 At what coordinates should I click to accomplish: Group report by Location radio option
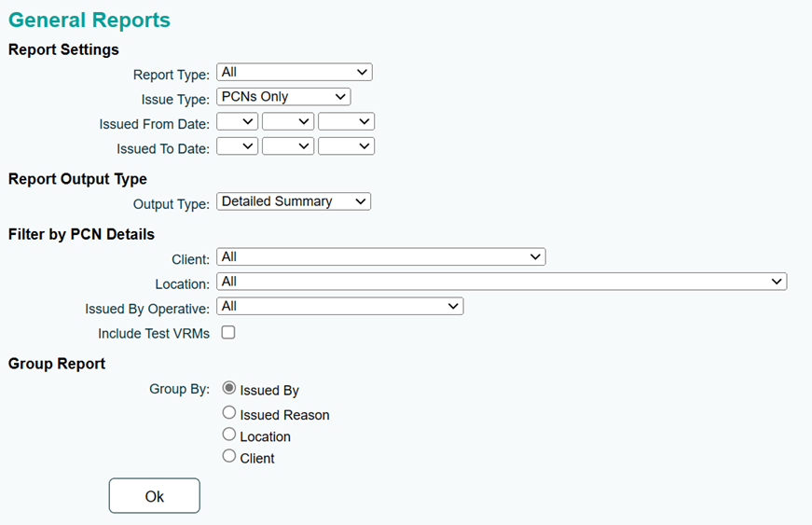(x=229, y=435)
